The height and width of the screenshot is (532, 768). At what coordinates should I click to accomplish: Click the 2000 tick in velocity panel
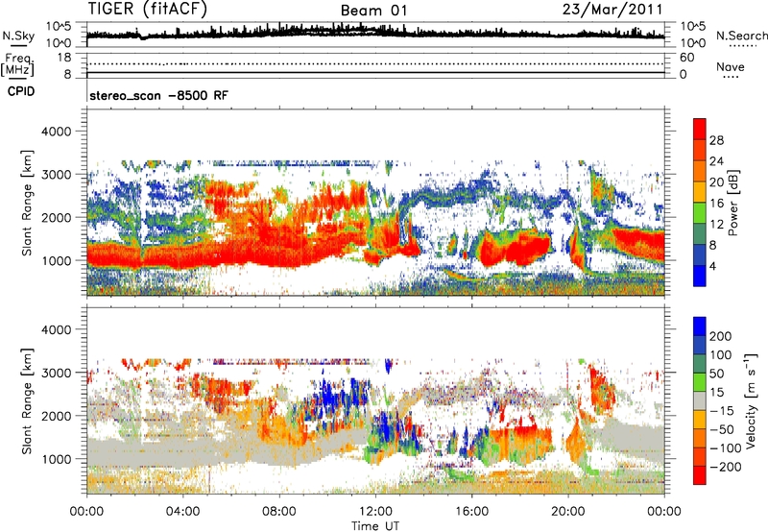pyautogui.click(x=57, y=416)
